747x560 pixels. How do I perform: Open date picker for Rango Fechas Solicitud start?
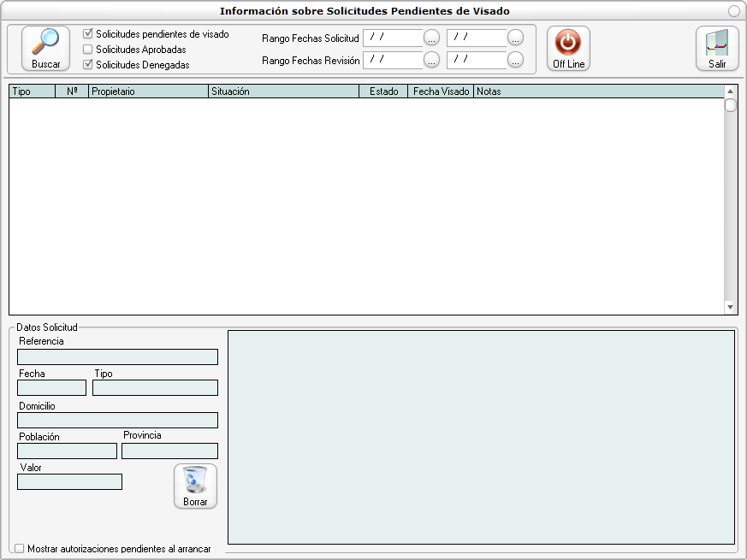click(432, 38)
